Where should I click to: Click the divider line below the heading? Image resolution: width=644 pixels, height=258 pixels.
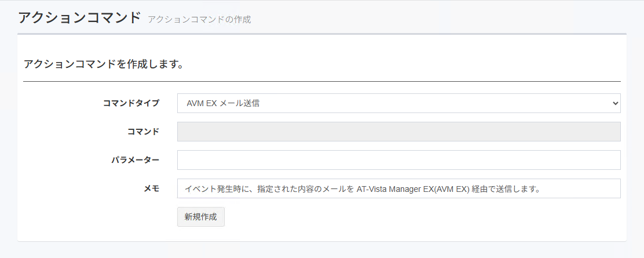(x=321, y=81)
